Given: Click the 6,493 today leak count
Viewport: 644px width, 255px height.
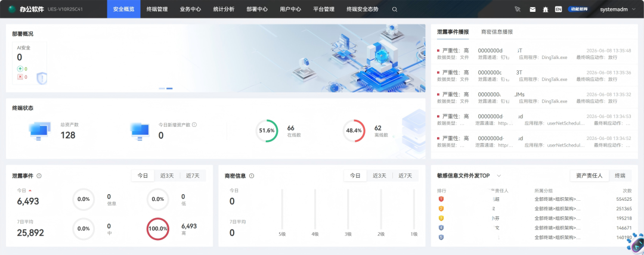Looking at the screenshot, I should [28, 201].
